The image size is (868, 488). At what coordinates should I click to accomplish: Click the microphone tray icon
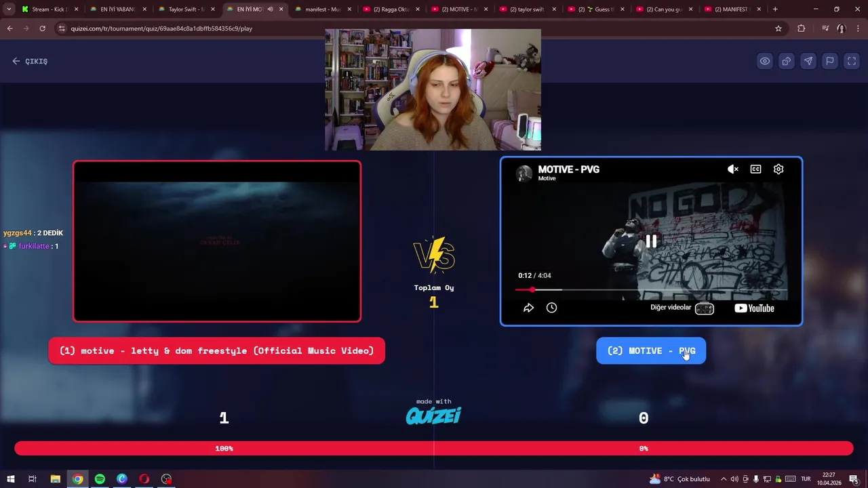point(756,479)
